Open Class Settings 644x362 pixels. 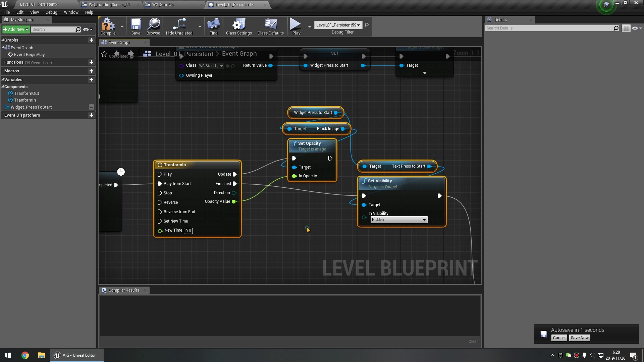tap(238, 26)
